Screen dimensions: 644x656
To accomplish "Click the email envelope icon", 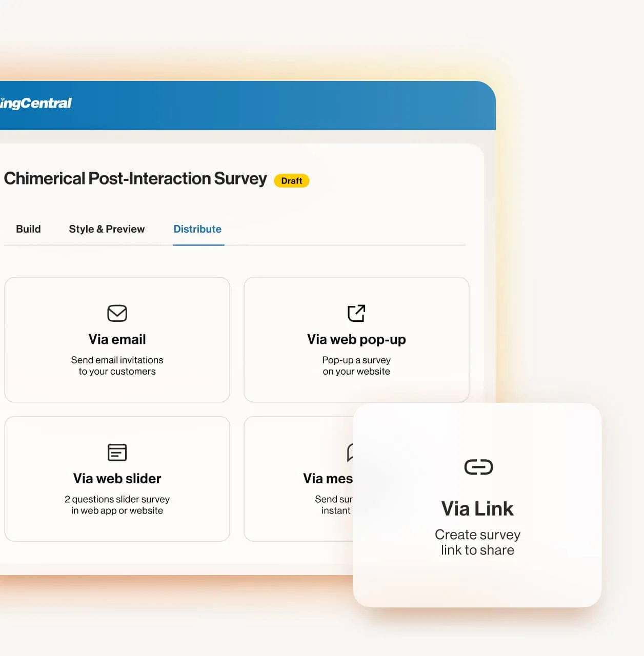I will (117, 313).
